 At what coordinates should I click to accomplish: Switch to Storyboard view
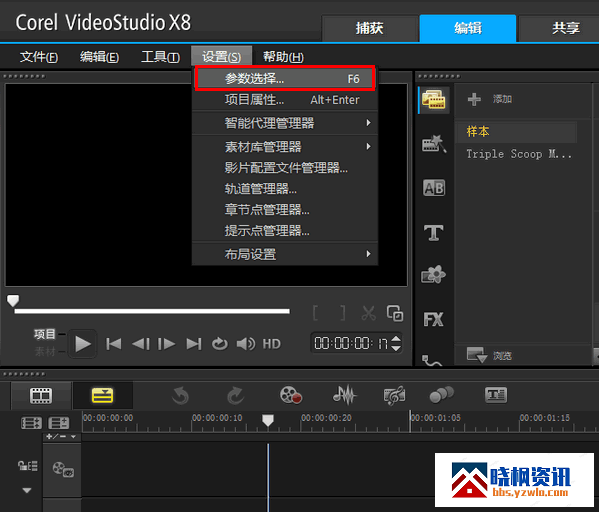point(41,396)
